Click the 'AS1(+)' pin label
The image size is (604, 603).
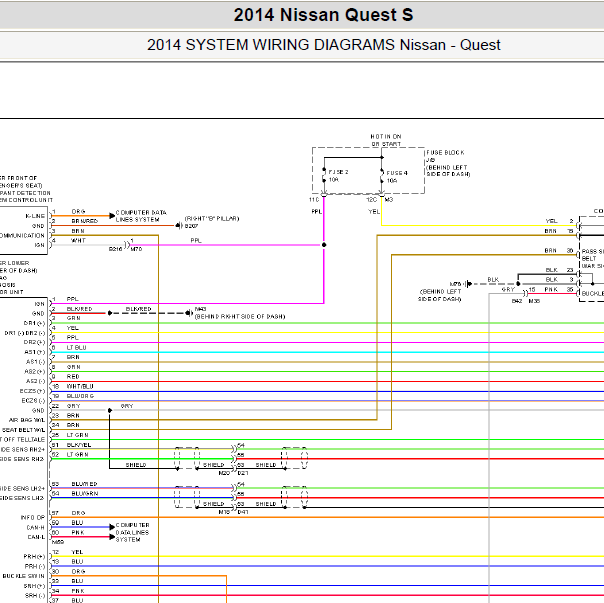point(35,352)
